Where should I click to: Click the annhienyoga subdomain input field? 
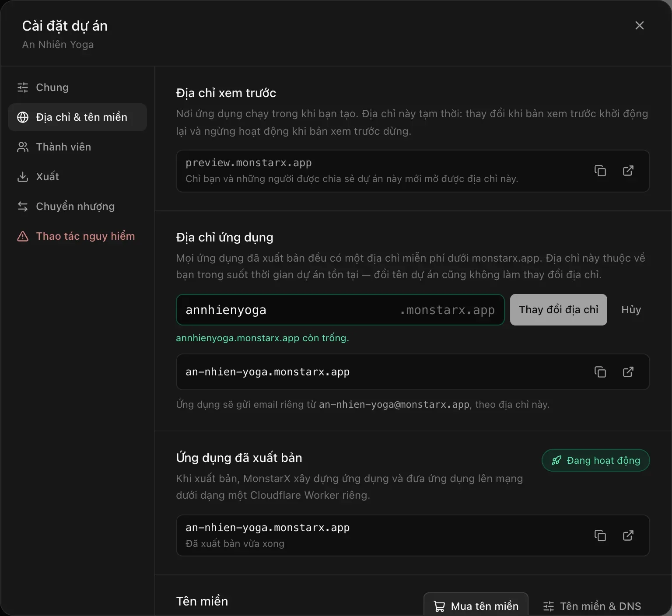click(x=340, y=310)
